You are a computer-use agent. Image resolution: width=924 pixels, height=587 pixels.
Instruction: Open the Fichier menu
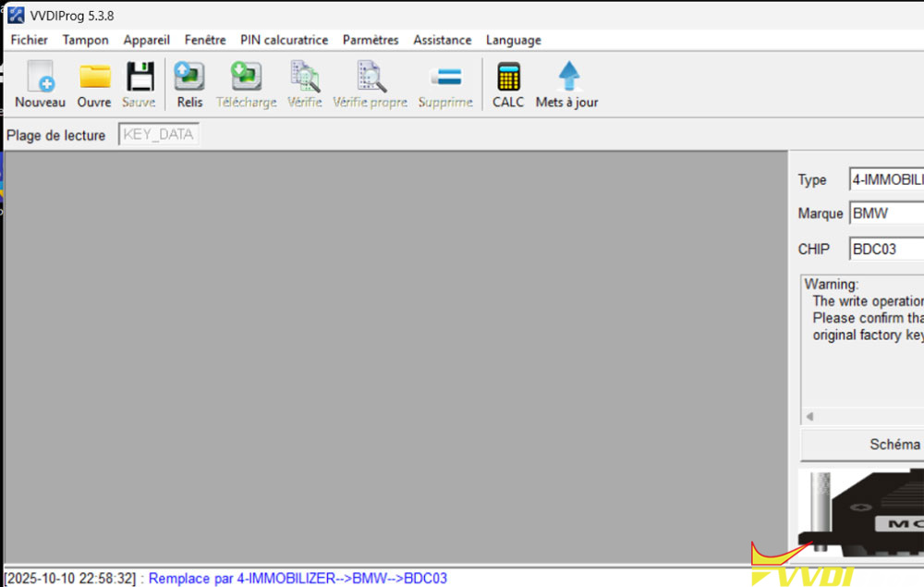click(x=30, y=40)
